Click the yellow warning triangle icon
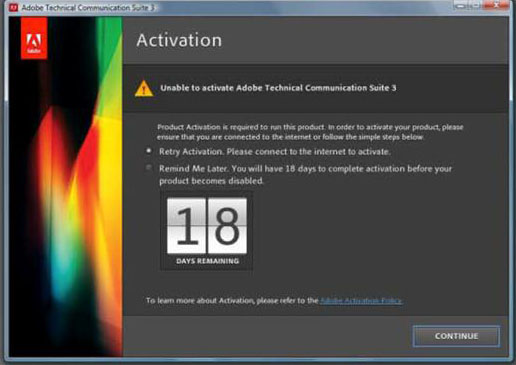Image resolution: width=516 pixels, height=365 pixels. point(144,88)
